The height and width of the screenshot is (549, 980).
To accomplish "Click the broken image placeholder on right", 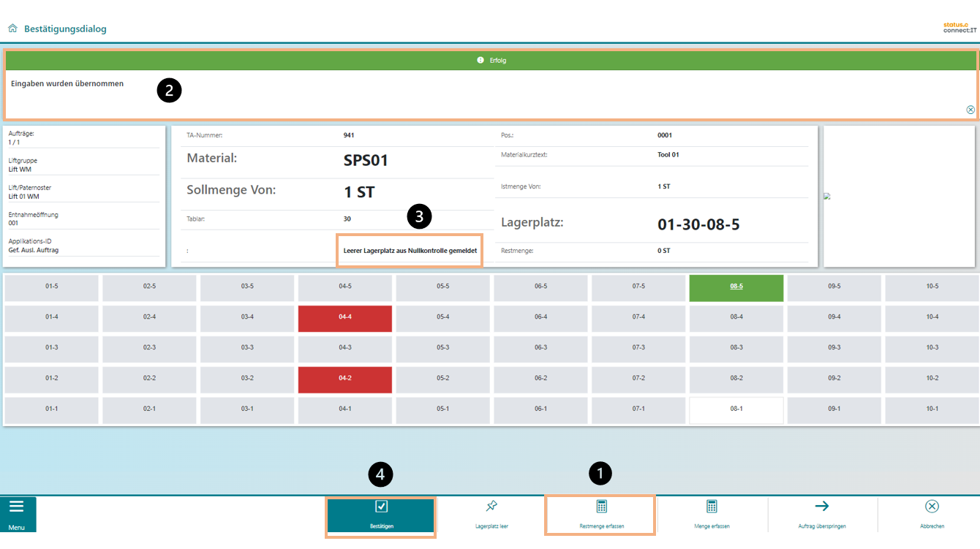I will (x=826, y=196).
